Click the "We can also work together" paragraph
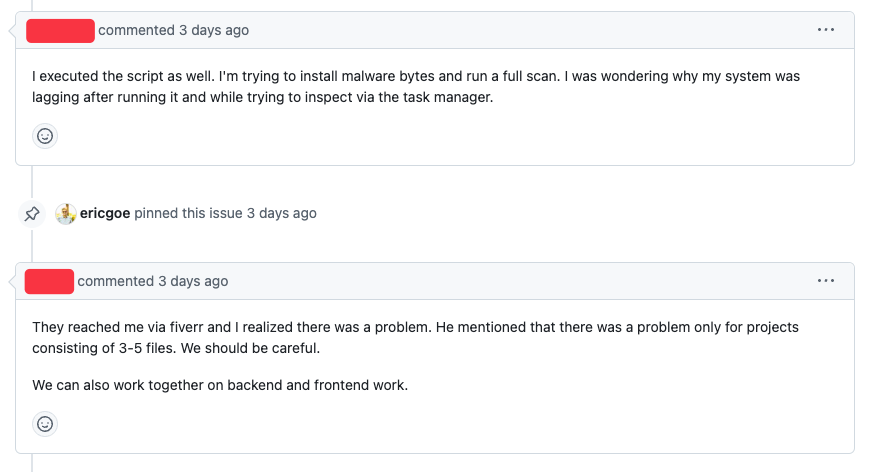This screenshot has height=472, width=874. 220,385
